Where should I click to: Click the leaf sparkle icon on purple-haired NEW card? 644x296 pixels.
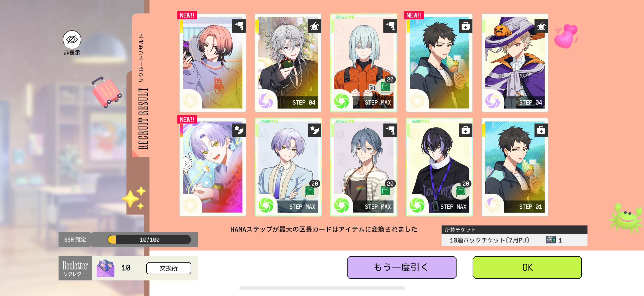click(239, 130)
